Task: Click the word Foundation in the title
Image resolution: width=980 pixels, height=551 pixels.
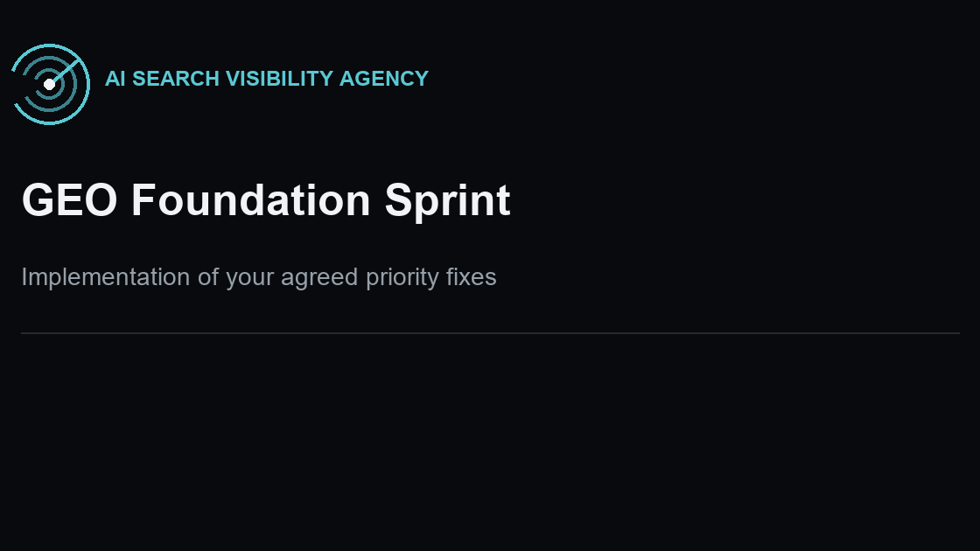Action: [250, 200]
